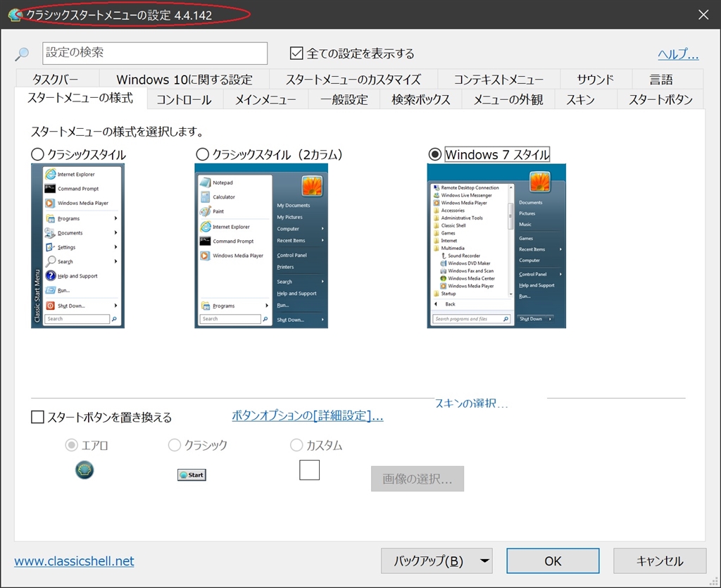Open スタートメニューのカスタマイズ tab
Screen dimensions: 721x588
pyautogui.click(x=353, y=79)
